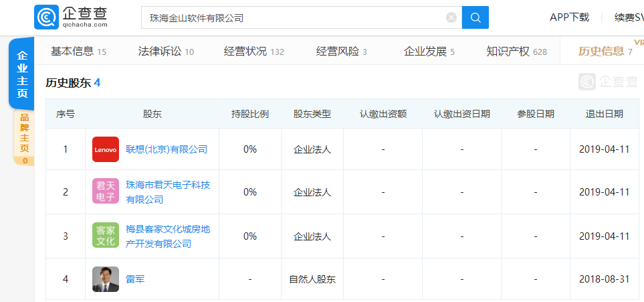Click the 股东 column header
The image size is (644, 302).
coord(152,114)
